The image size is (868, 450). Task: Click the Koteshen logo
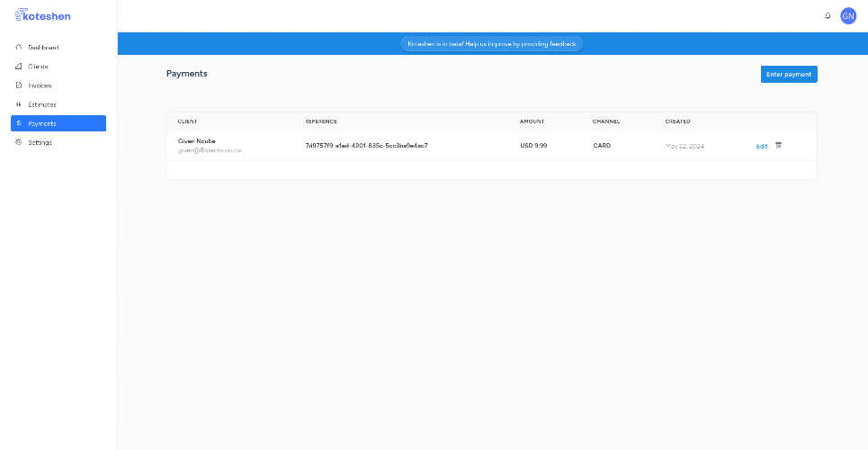[42, 15]
